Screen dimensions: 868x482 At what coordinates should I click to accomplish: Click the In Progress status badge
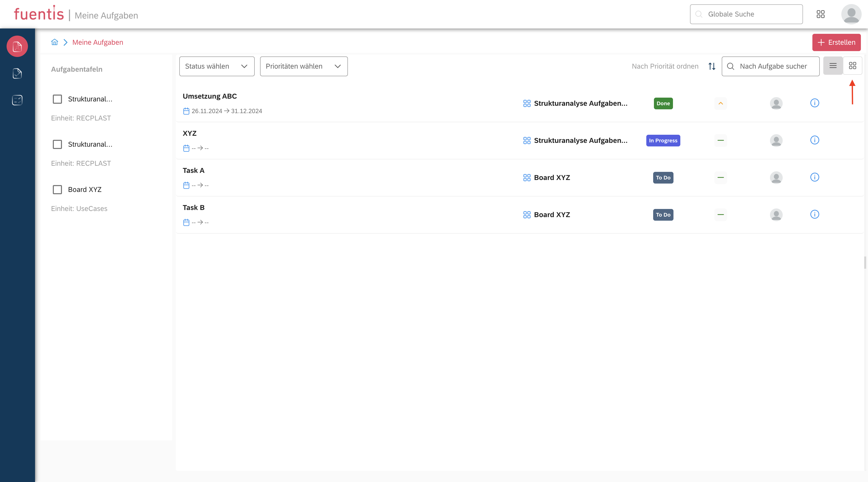click(x=663, y=140)
